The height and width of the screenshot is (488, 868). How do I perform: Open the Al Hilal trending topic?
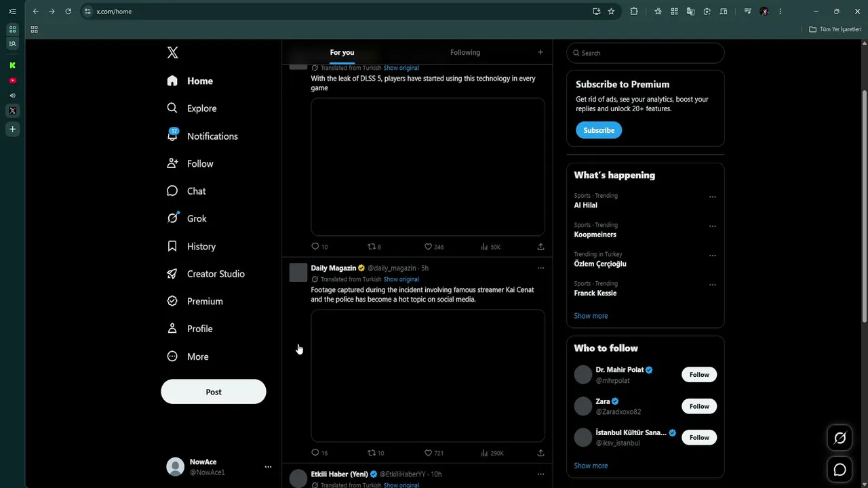(x=586, y=205)
